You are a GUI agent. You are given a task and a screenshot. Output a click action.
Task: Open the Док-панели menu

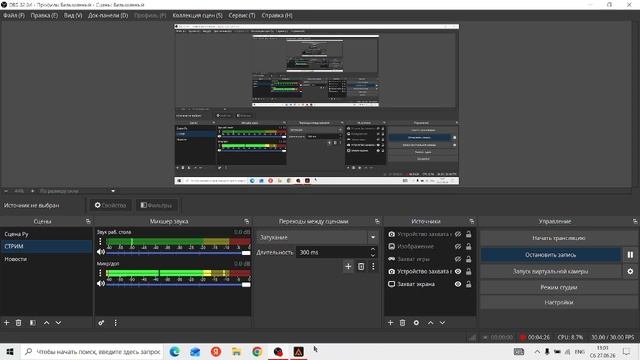coord(108,16)
